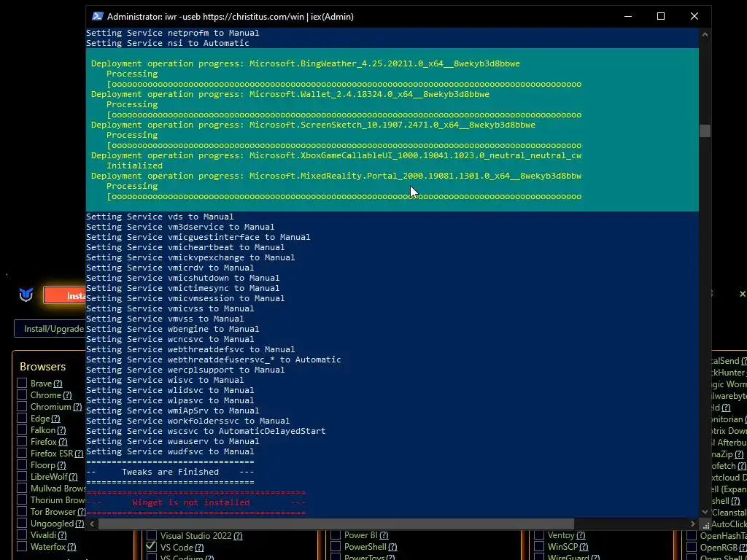Click the WinUtil shield logo
Image resolution: width=747 pixels, height=560 pixels.
[x=26, y=295]
